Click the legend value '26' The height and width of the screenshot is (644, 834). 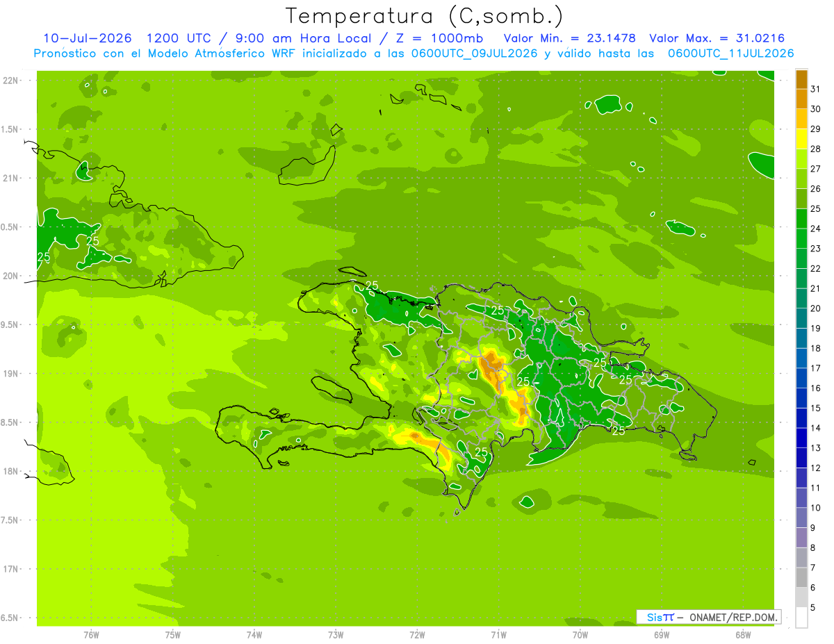[815, 188]
